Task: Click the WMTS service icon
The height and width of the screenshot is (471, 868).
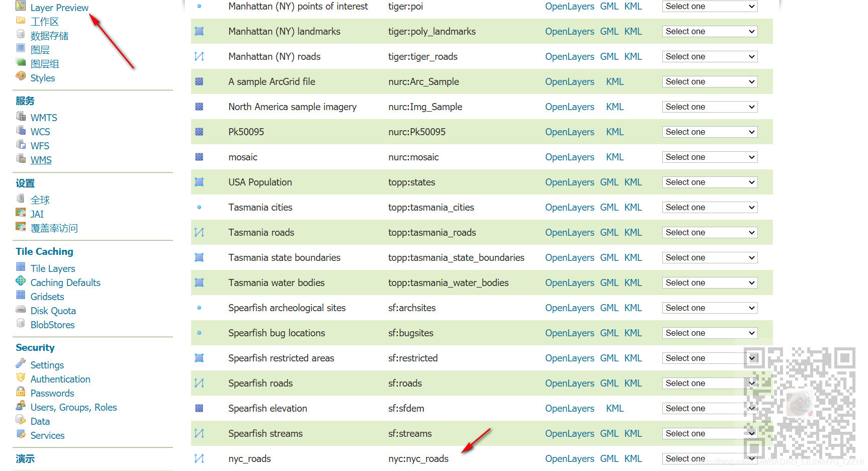Action: coord(21,116)
